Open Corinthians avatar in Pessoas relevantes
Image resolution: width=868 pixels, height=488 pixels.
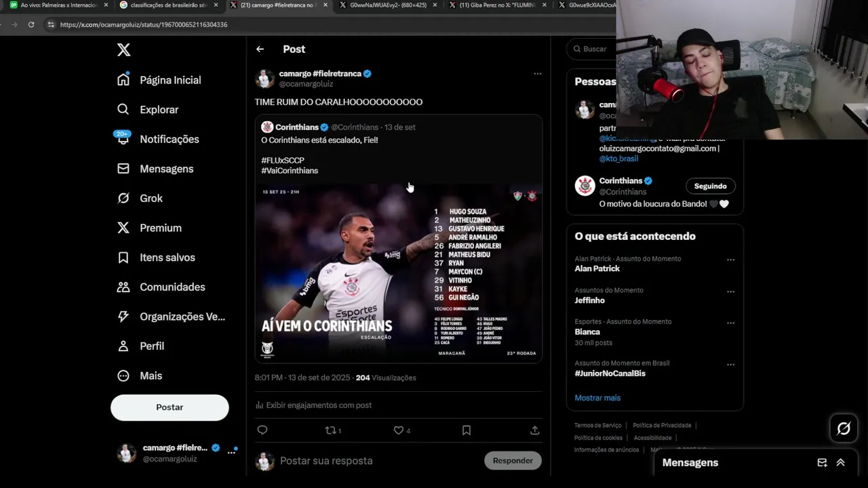coord(585,186)
